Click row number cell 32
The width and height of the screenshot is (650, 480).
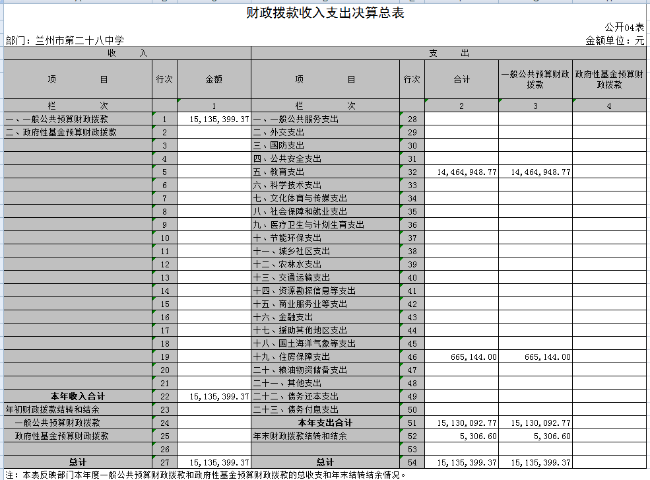(412, 172)
